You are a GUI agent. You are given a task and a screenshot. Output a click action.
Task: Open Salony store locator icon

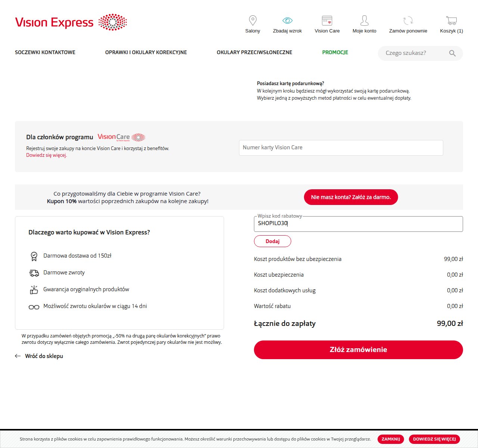pos(253,20)
